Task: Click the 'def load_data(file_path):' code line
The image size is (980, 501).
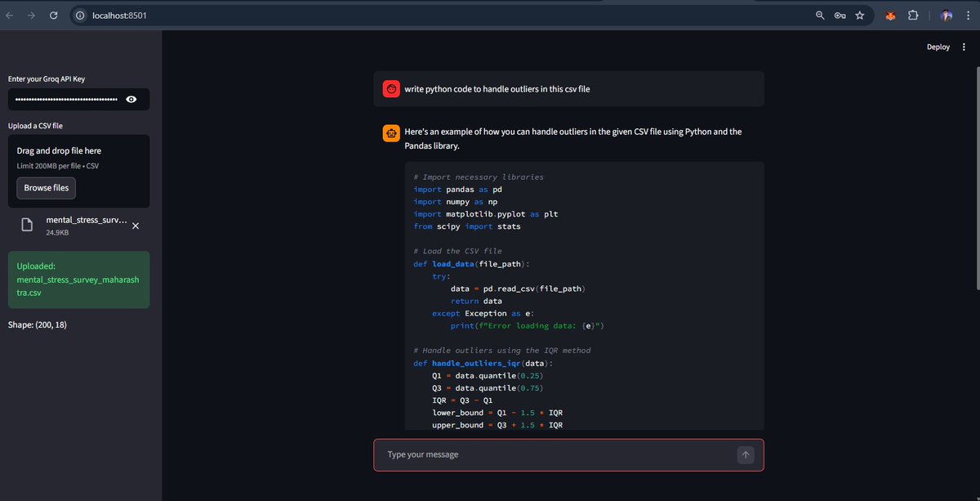Action: (471, 263)
